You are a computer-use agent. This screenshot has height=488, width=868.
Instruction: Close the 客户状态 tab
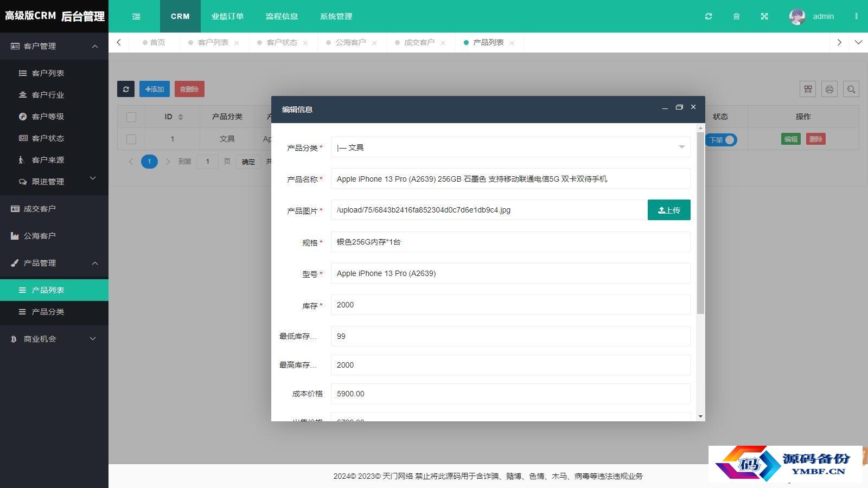click(305, 43)
